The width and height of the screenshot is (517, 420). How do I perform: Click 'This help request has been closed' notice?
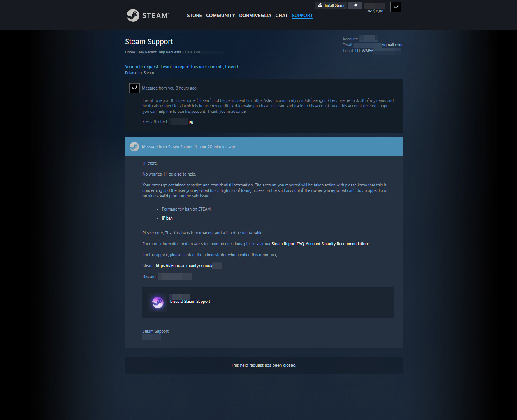[x=264, y=366]
